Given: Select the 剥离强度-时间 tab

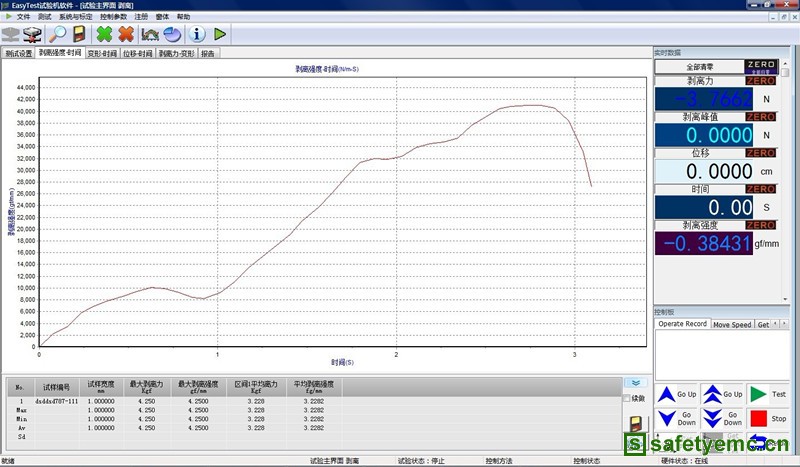Looking at the screenshot, I should click(x=60, y=53).
